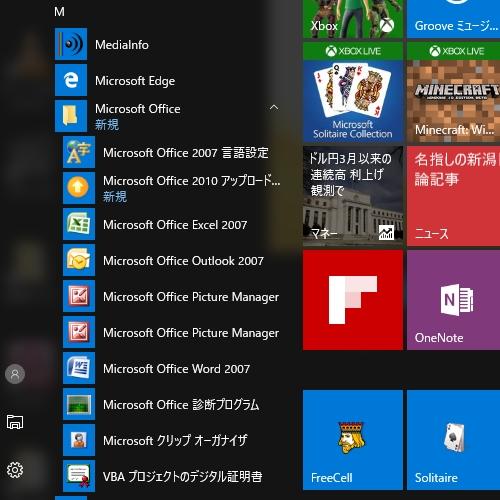Viewport: 500px width, 500px height.
Task: Open the second Picture Manager icon
Action: (79, 332)
